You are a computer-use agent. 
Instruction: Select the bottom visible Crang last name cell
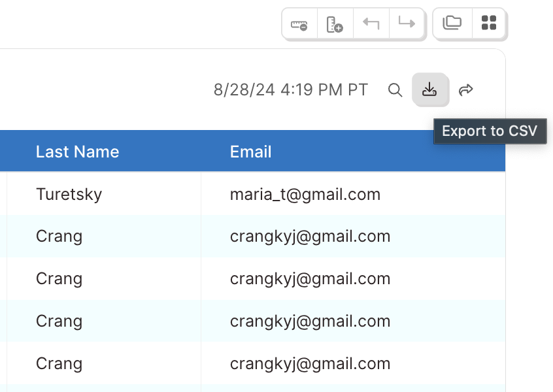[x=104, y=363]
